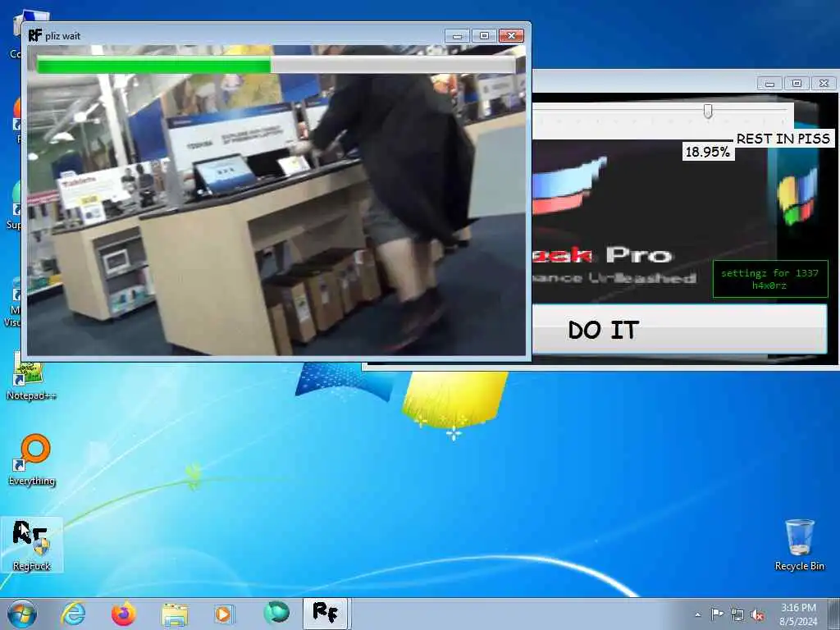Click the RF icon in pliz wait title bar
Screen dimensions: 840x630
tap(34, 35)
